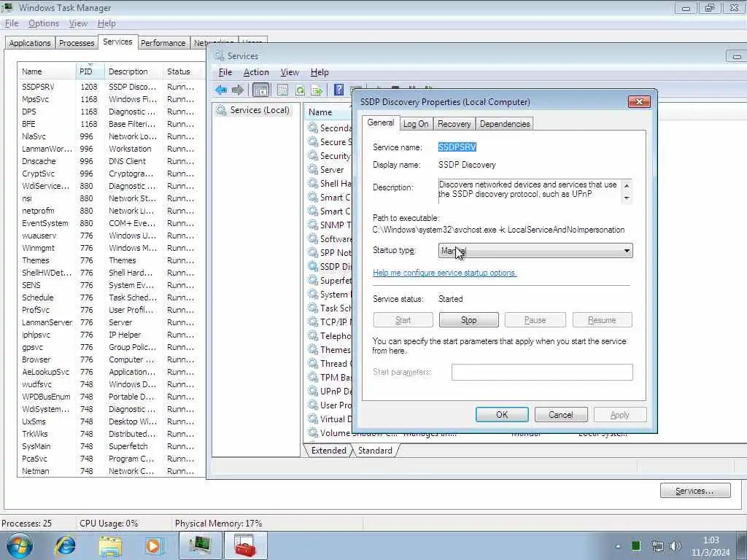
Task: Switch to Task Manager taskbar button
Action: click(200, 545)
